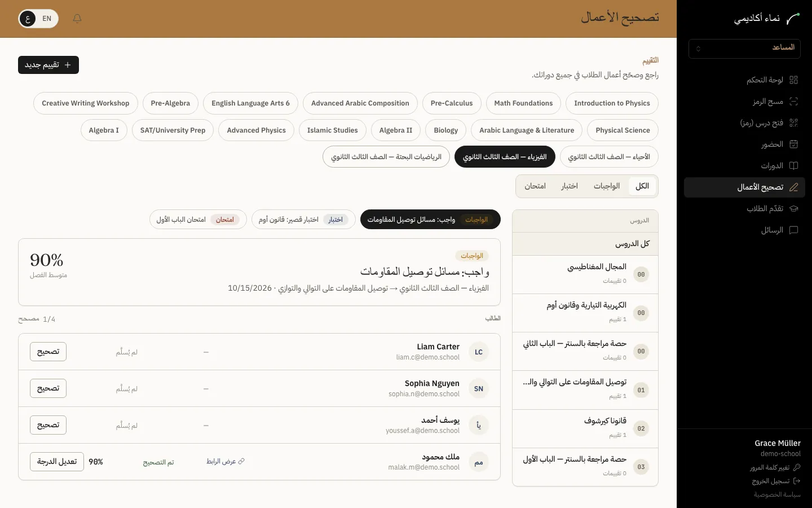Click the scan code icon in sidebar
The width and height of the screenshot is (812, 508).
click(x=793, y=102)
